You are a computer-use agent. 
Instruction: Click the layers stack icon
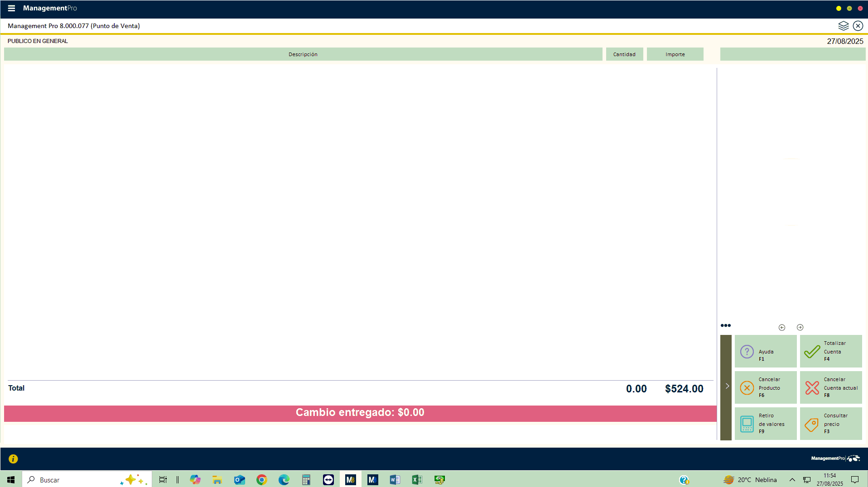click(843, 26)
